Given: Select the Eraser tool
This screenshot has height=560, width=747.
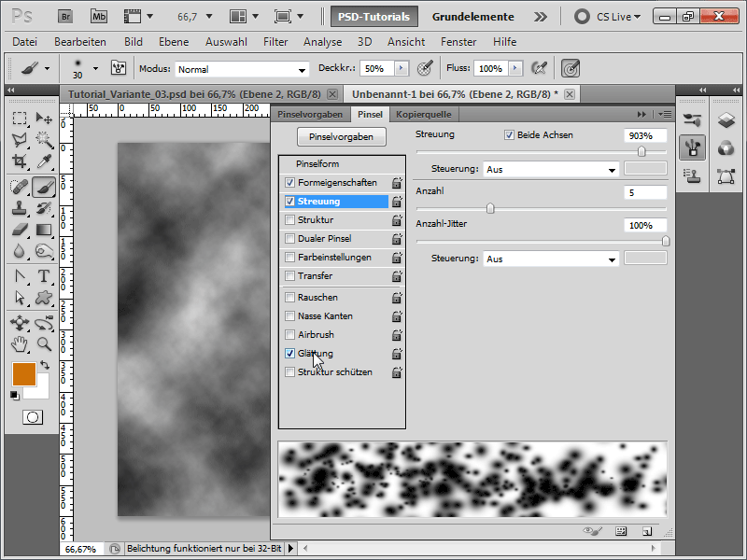Looking at the screenshot, I should pyautogui.click(x=20, y=230).
